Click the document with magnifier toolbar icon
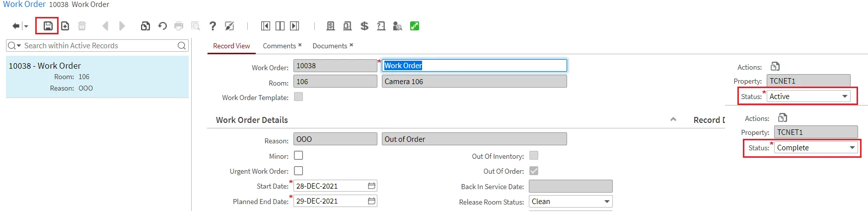Viewport: 868px width, 214px height. tap(348, 26)
